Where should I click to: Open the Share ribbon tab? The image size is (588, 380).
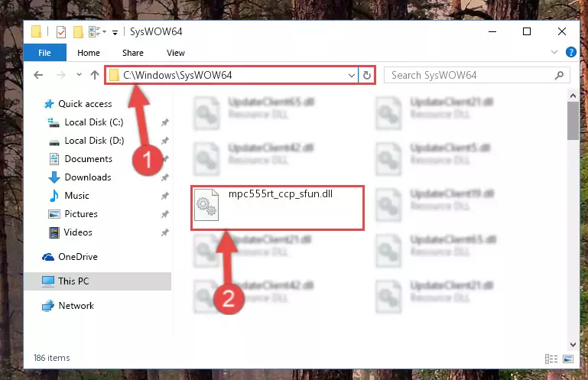[133, 53]
